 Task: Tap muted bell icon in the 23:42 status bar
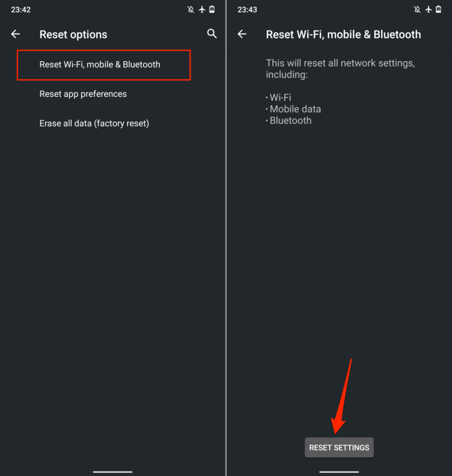(191, 9)
